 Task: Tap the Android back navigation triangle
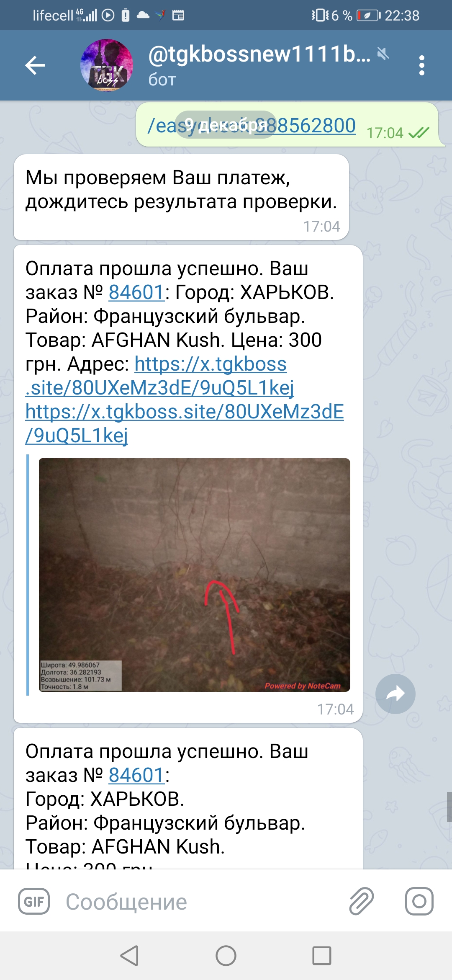[x=129, y=956]
